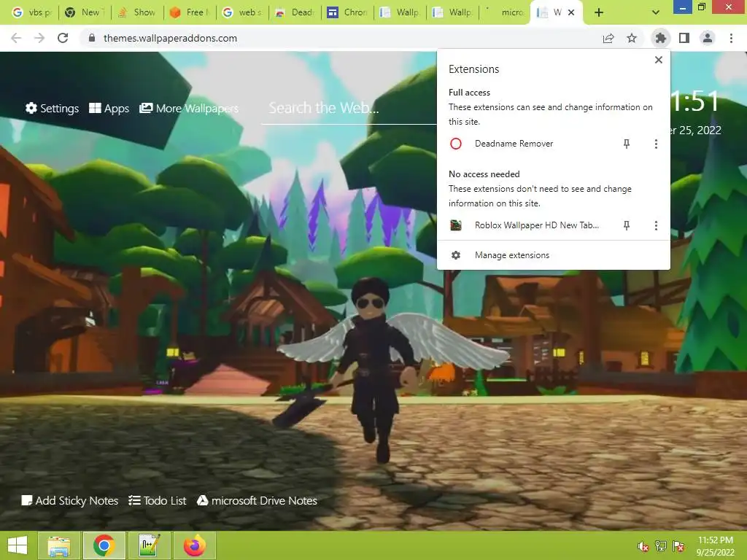Screen dimensions: 747x560
Task: Click the network tray icon
Action: click(661, 546)
